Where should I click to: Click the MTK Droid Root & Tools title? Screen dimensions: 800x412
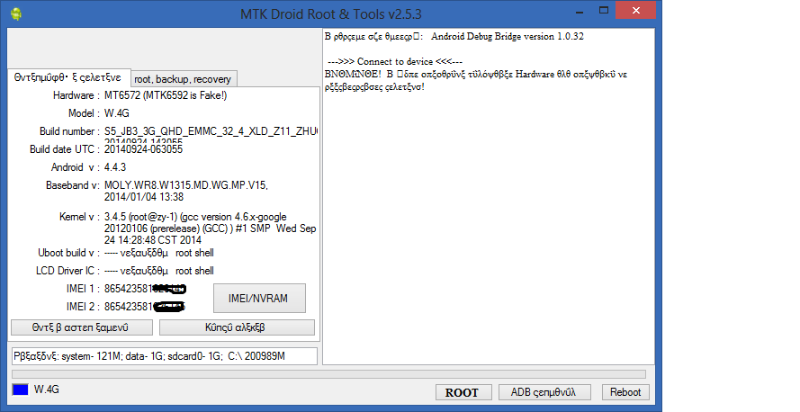click(331, 14)
